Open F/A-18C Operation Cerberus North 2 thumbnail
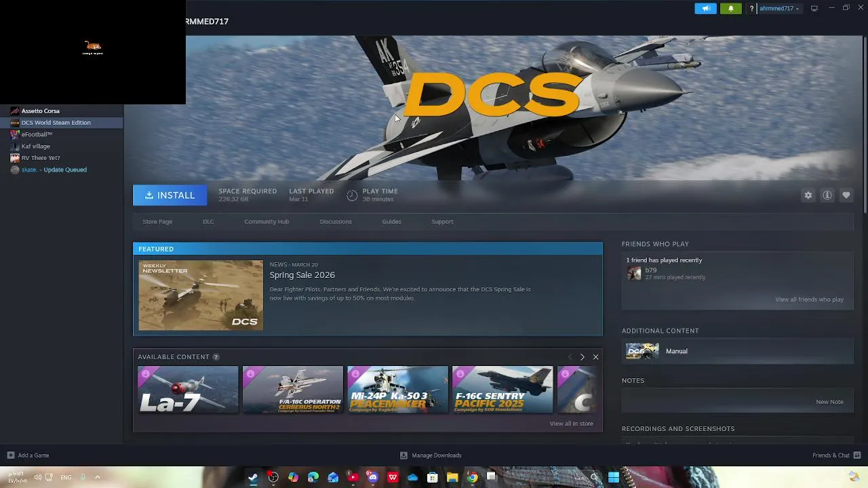This screenshot has width=868, height=488. click(x=293, y=390)
